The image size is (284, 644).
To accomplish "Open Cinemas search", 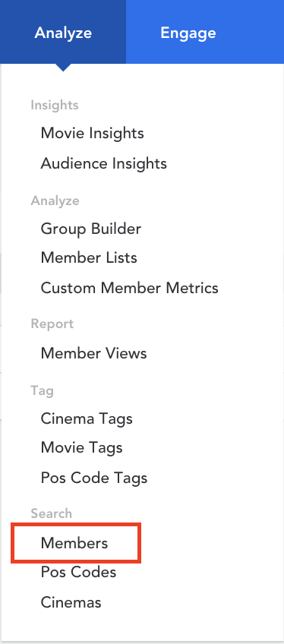I will (71, 602).
